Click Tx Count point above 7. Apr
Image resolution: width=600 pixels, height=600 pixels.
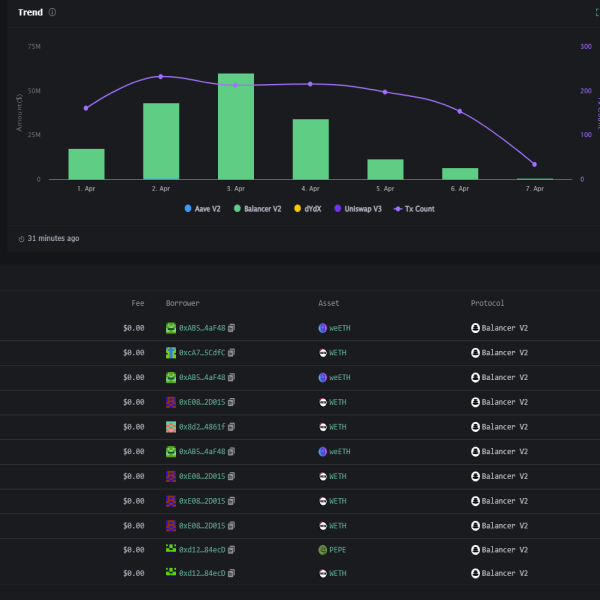(535, 165)
